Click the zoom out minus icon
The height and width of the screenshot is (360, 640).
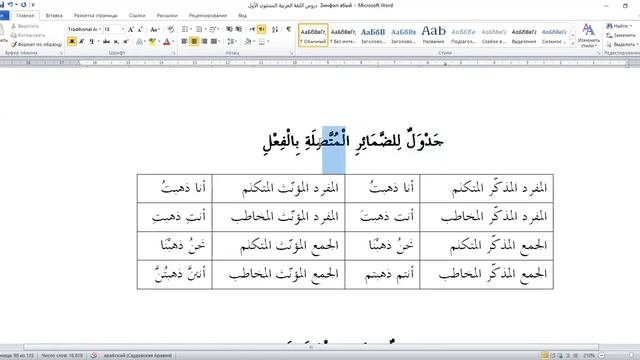pos(601,356)
